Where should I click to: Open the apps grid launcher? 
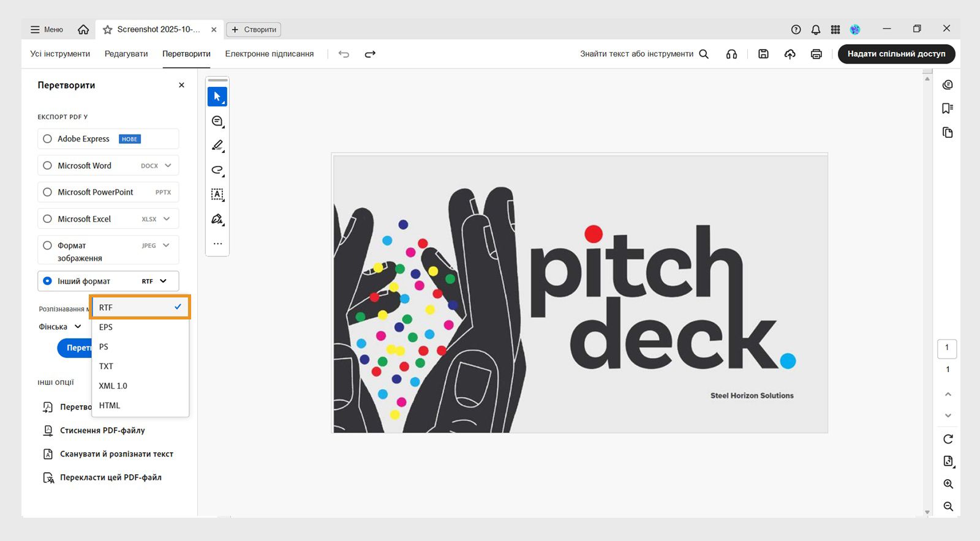[835, 29]
